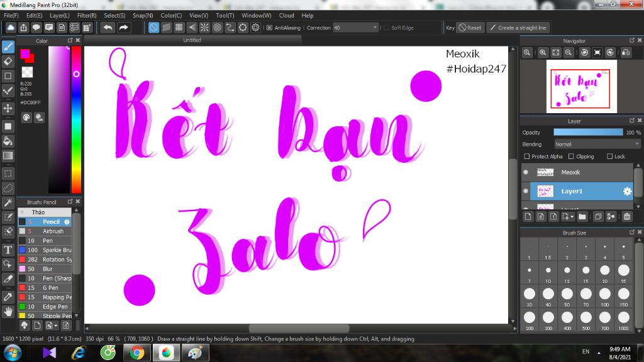Open Windows Start button

(13, 353)
